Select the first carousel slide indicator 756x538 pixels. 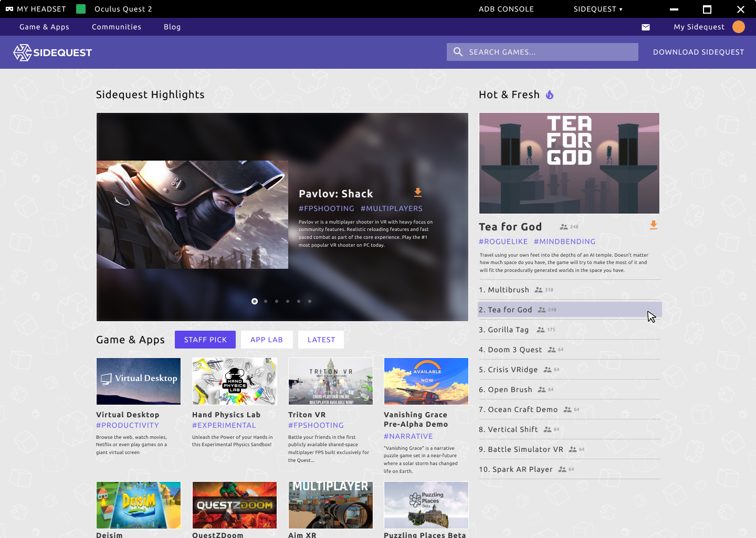point(255,301)
